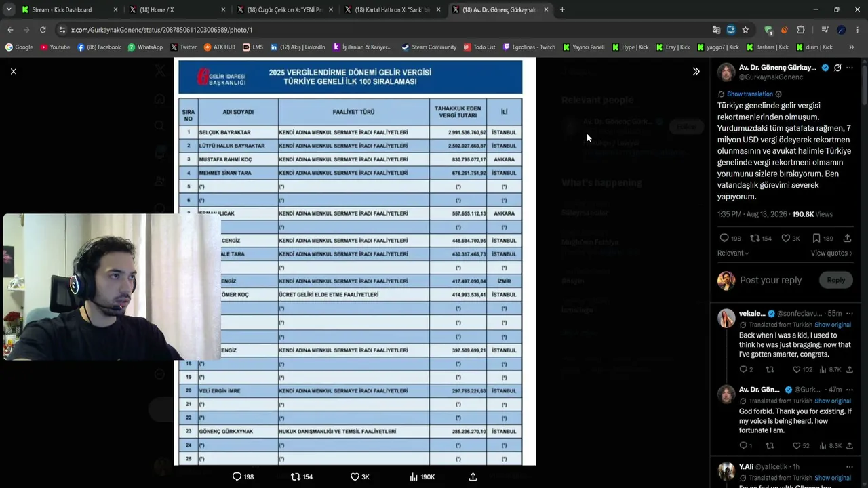
Task: Translate this page icon
Action: 716,30
